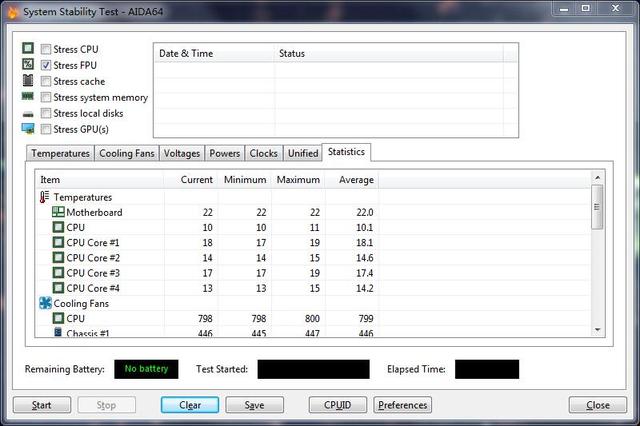Click the Close button at bottom right
Screen dimensions: 640x426
pos(598,405)
